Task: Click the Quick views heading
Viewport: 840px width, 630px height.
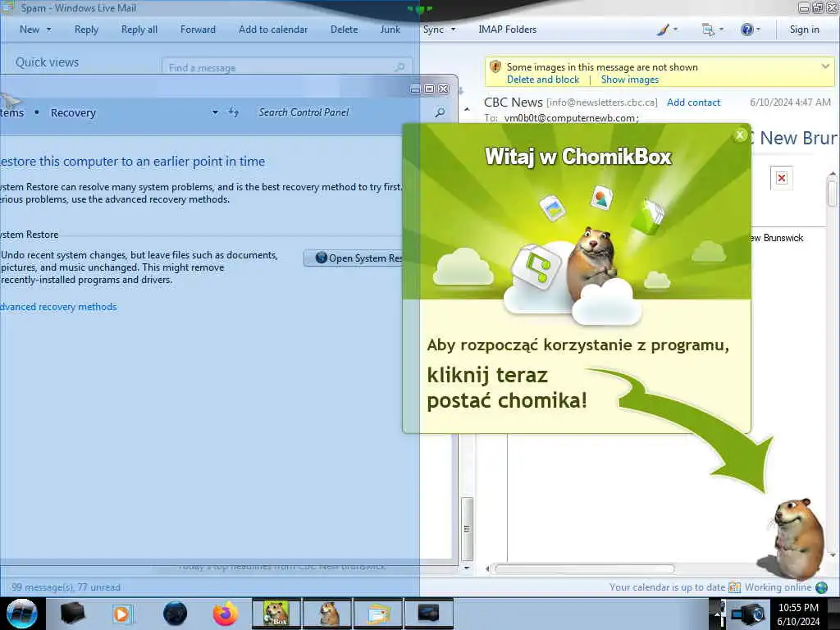Action: pos(47,62)
